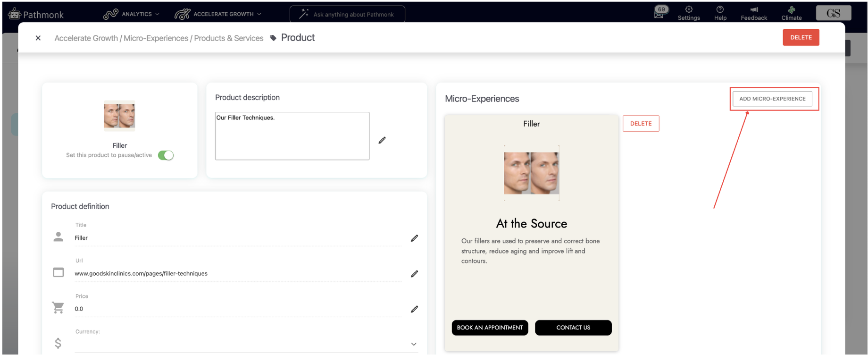Open the Help question mark icon
The width and height of the screenshot is (868, 355).
[x=720, y=9]
